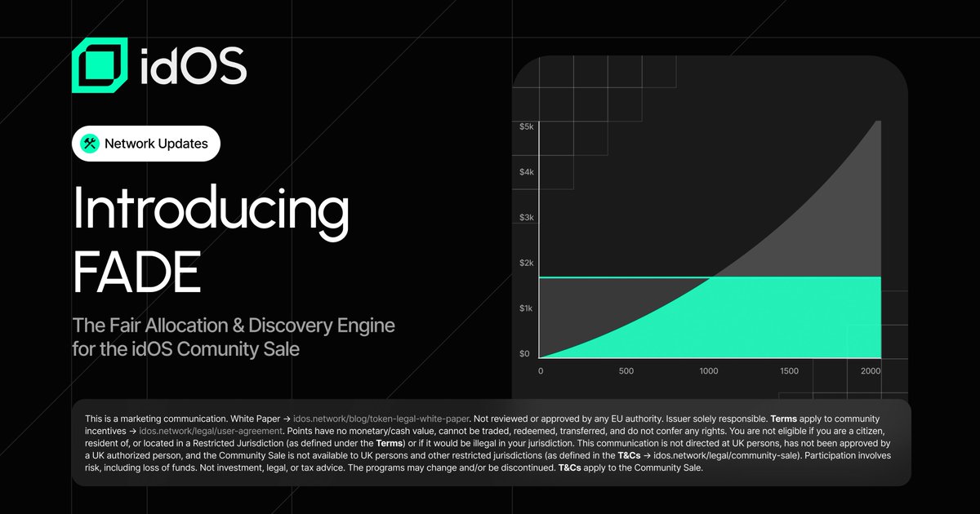The image size is (980, 514).
Task: Collapse the Introducing FADE heading section
Action: coord(211,237)
